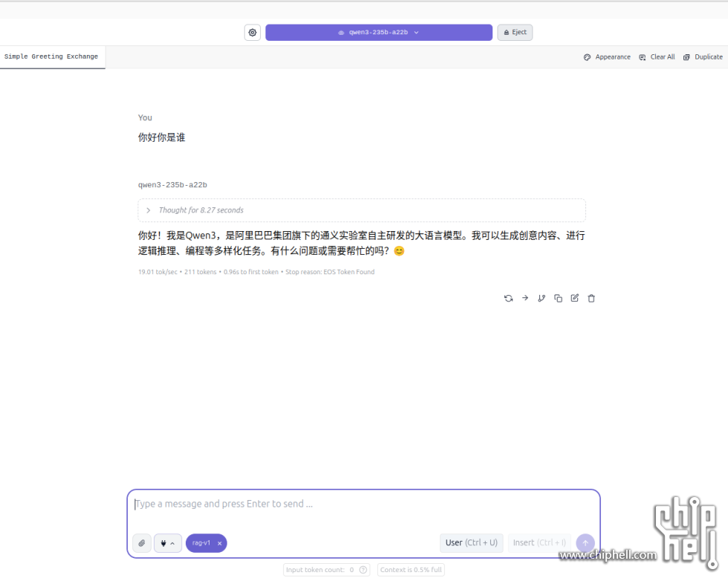Attach a file with the paperclip icon
Image resolution: width=728 pixels, height=581 pixels.
tap(142, 543)
